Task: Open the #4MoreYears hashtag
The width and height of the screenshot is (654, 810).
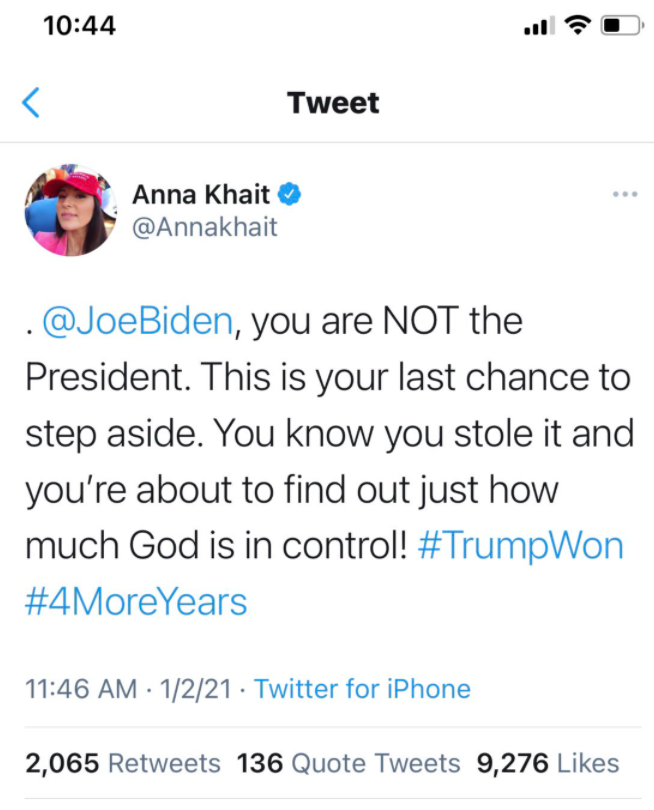Action: pos(135,602)
